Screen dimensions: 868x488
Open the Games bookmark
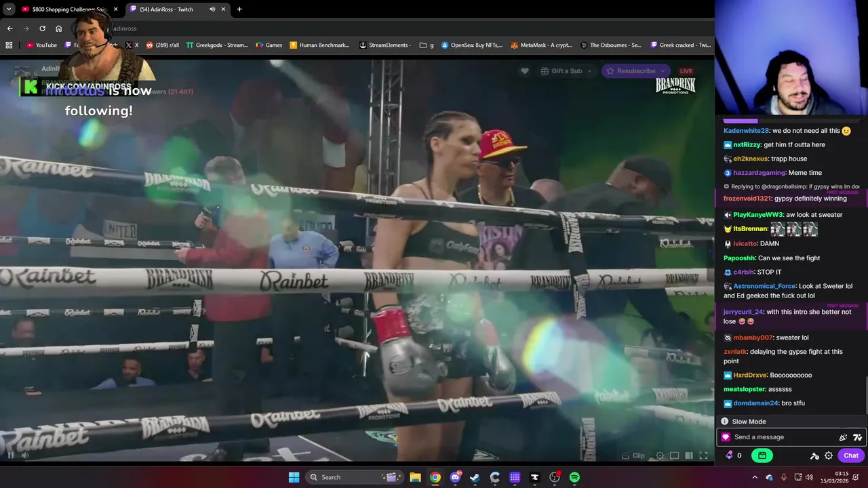click(269, 45)
